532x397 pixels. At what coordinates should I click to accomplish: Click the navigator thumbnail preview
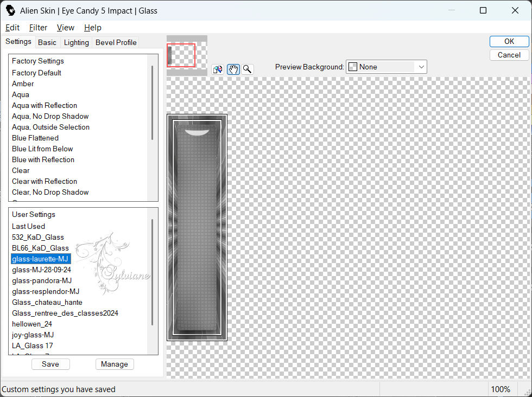[x=187, y=55]
